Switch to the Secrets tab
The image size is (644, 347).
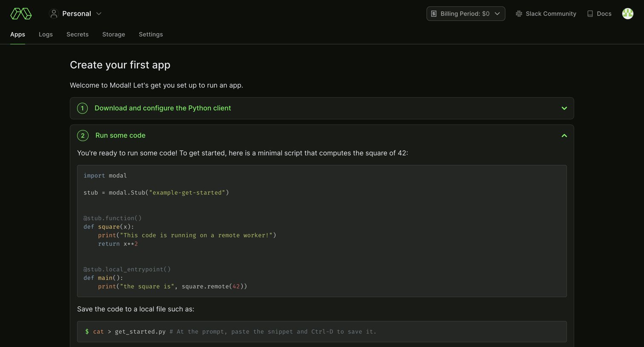[x=78, y=35]
